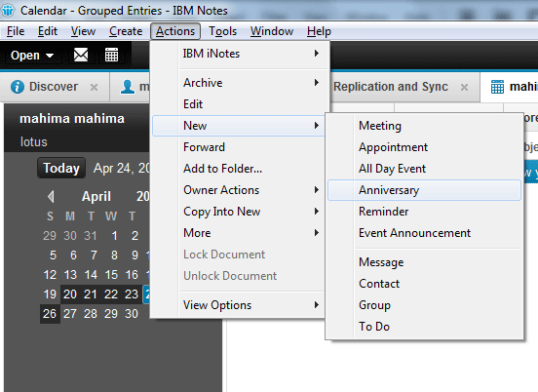538x392 pixels.
Task: Select Anniversary from the New submenu
Action: pos(424,190)
